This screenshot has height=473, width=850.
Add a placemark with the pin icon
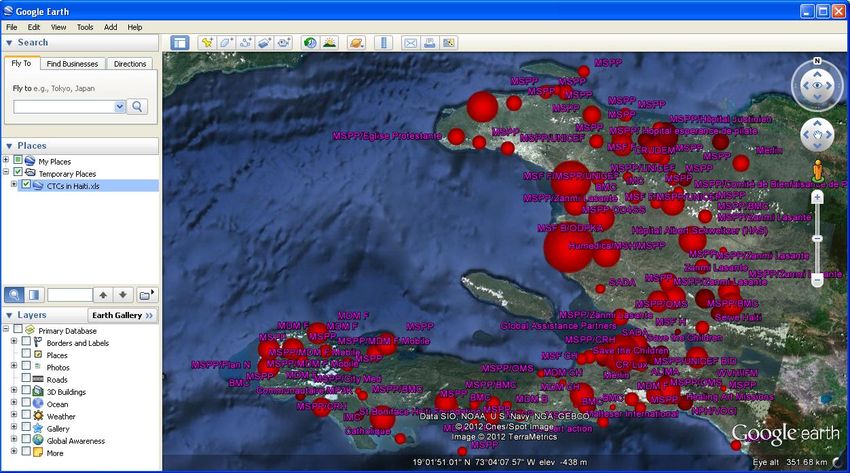pyautogui.click(x=207, y=43)
